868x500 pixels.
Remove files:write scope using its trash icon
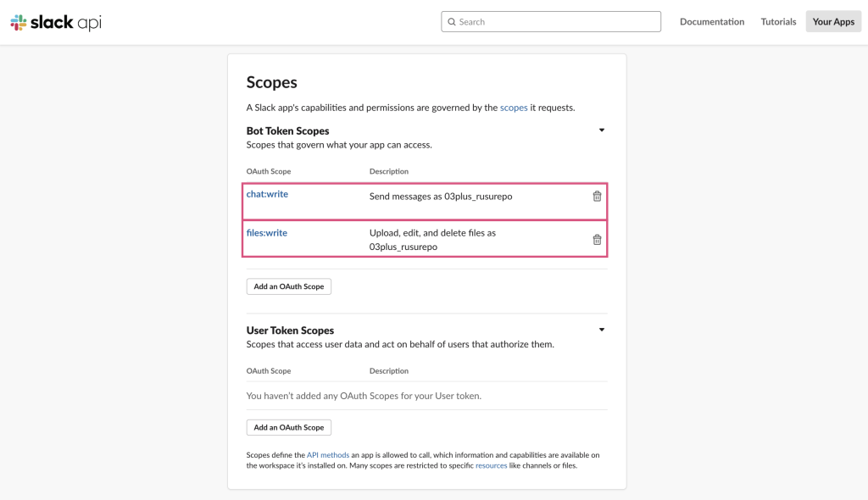point(597,240)
